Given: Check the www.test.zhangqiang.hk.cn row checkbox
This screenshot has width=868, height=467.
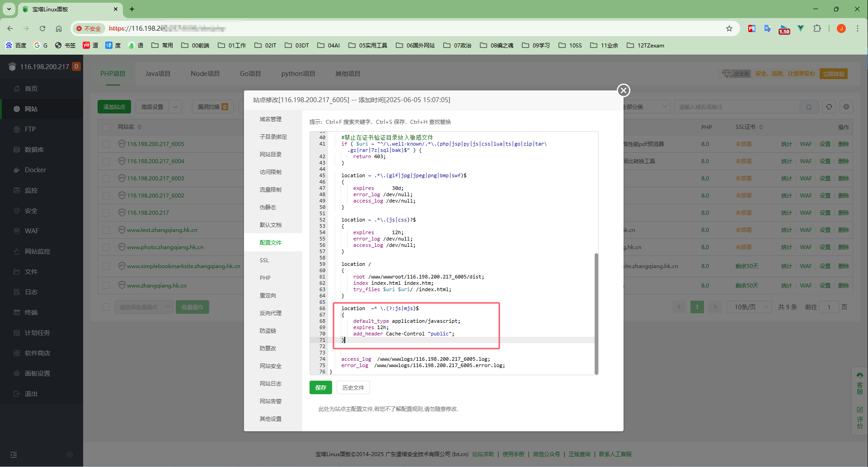Looking at the screenshot, I should 106,230.
